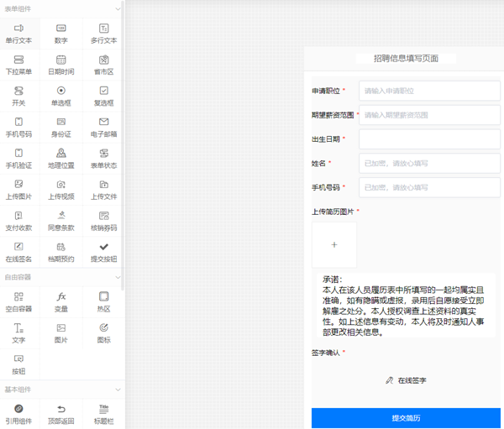Screen dimensions: 504x429
Task: Pick the 上传视频 upload video component
Action: tap(61, 190)
